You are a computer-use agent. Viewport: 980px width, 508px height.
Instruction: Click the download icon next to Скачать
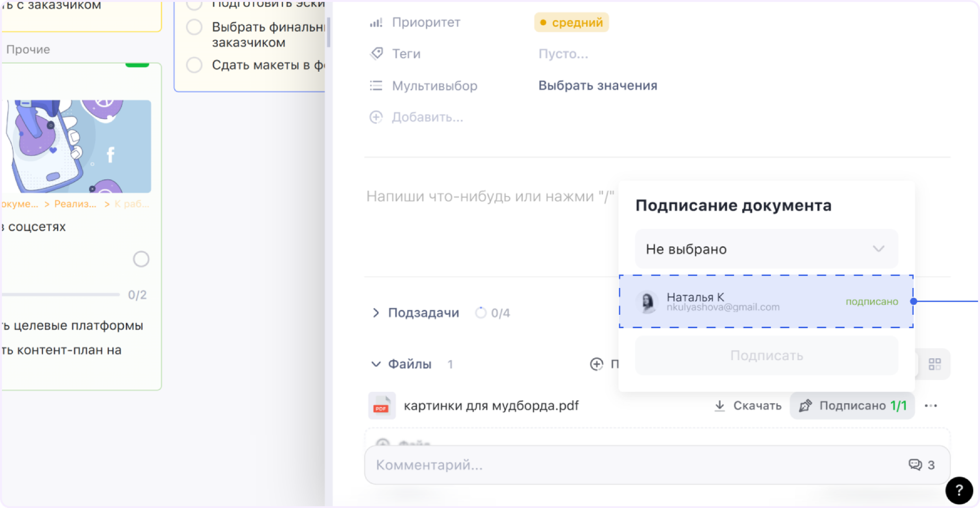click(719, 406)
